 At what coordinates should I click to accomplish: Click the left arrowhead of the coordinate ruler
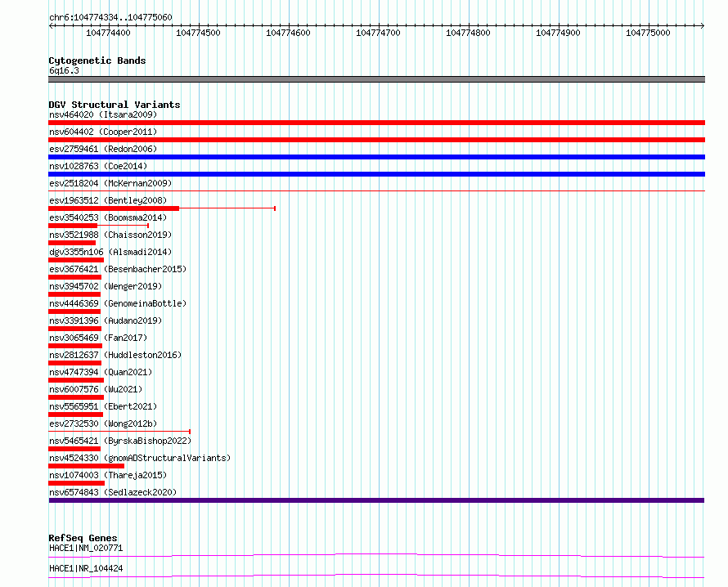(x=51, y=26)
